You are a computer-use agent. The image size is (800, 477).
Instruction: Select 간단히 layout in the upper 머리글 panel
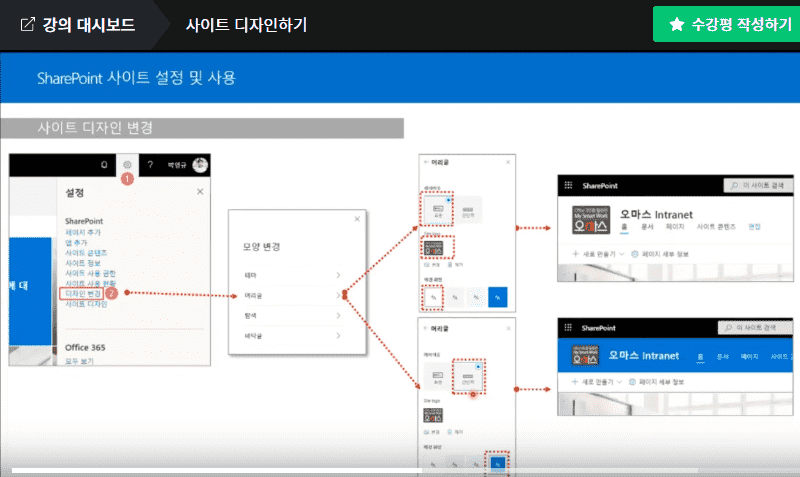(x=468, y=210)
